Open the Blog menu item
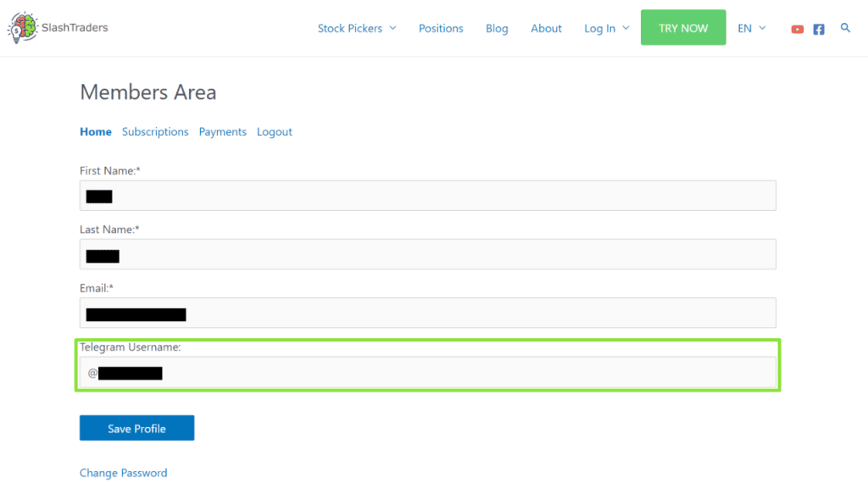The width and height of the screenshot is (868, 488). click(497, 28)
